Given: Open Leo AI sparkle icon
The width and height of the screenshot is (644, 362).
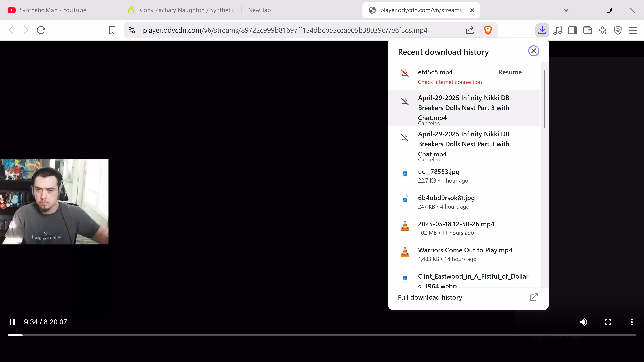Looking at the screenshot, I should click(x=603, y=30).
